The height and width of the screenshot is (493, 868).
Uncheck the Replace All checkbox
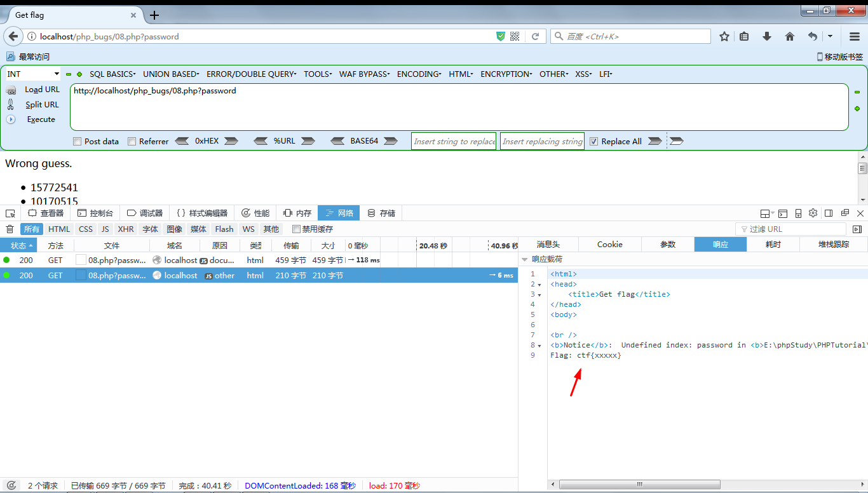point(594,142)
